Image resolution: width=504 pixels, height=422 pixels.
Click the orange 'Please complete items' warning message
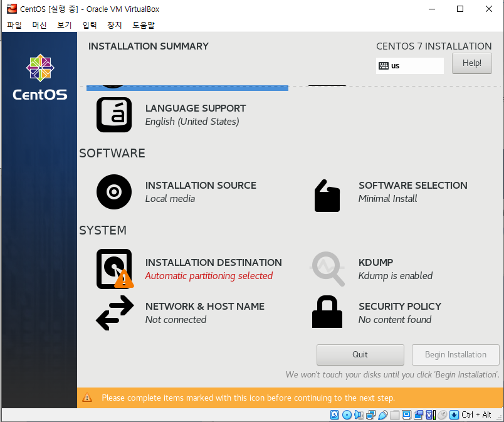pos(248,398)
